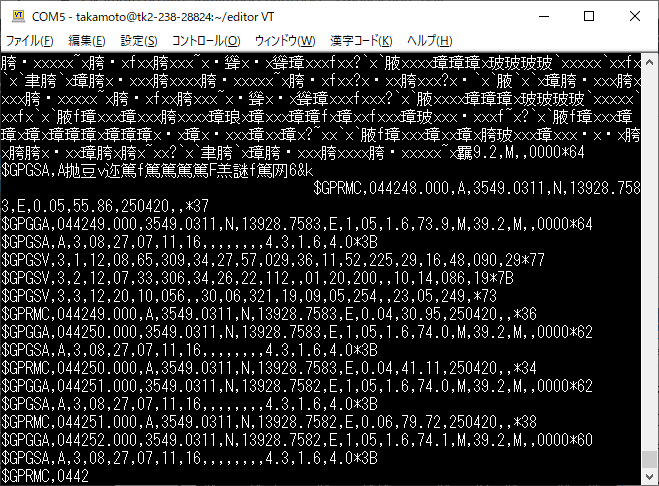Click the scrollbar up arrow
This screenshot has width=659, height=486.
649,62
